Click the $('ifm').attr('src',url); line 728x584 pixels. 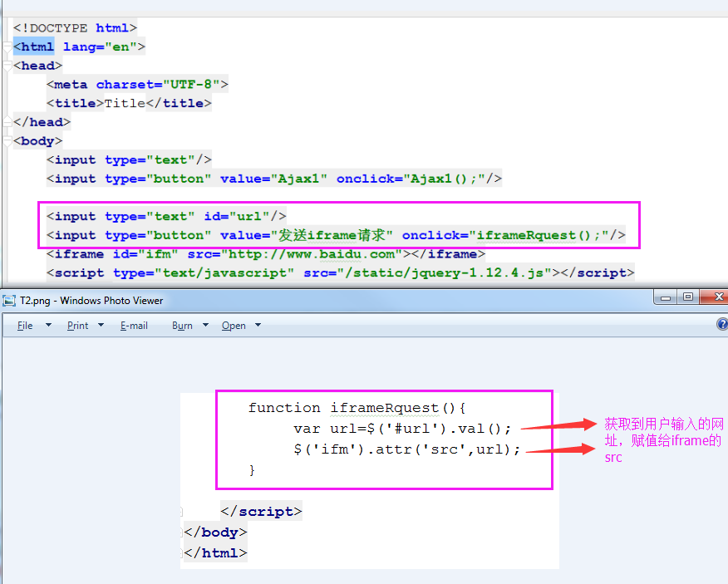pyautogui.click(x=406, y=449)
